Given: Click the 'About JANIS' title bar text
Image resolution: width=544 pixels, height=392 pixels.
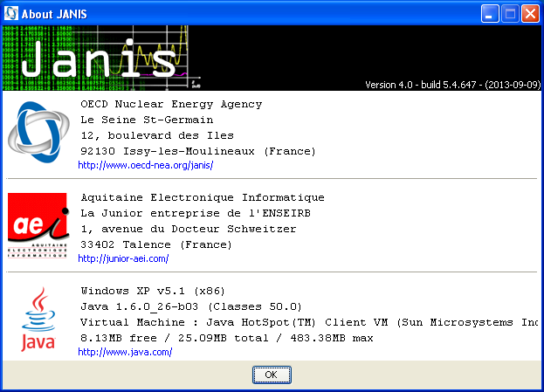Looking at the screenshot, I should pos(53,13).
